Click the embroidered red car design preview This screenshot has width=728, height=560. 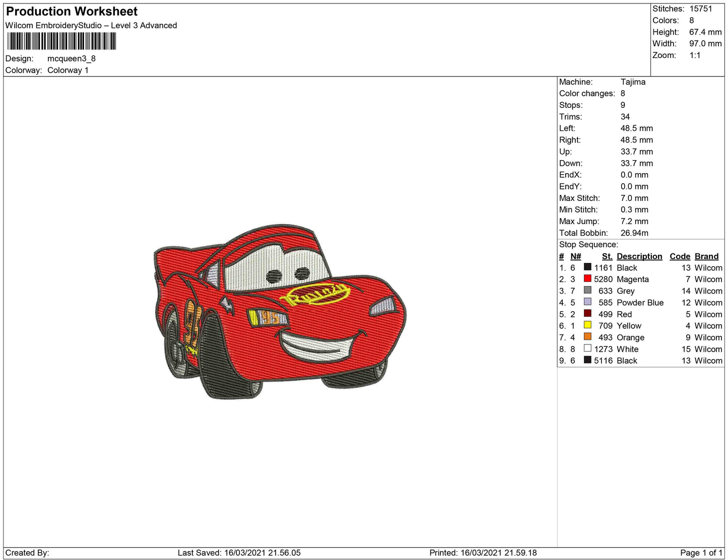click(280, 312)
